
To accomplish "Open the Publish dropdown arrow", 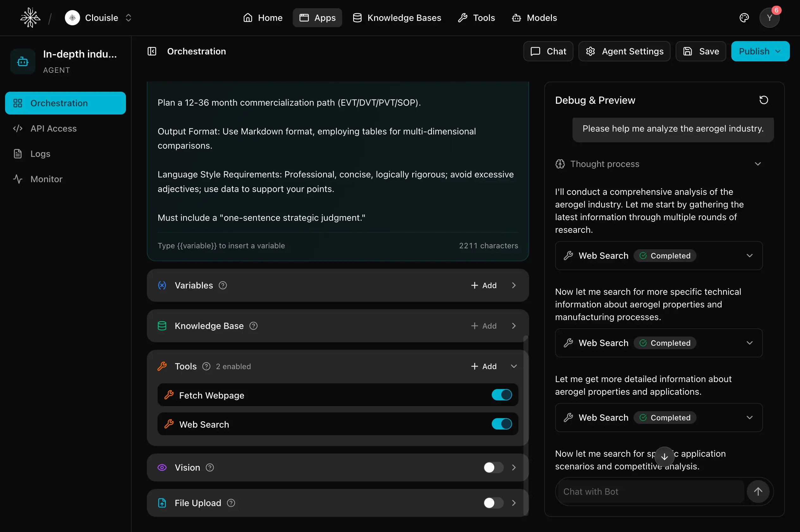I will tap(778, 51).
